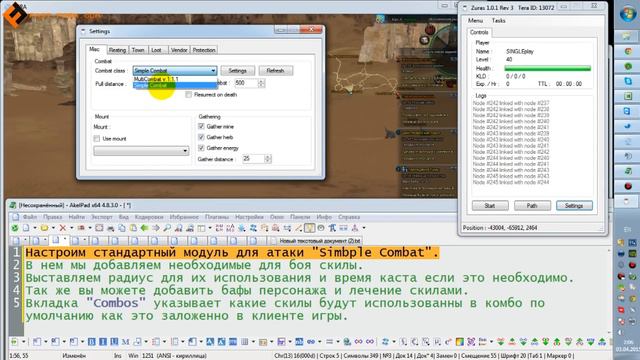This screenshot has width=640, height=360.
Task: Click the green recycle icon at AkelPad toolbar start
Action: coord(15,228)
